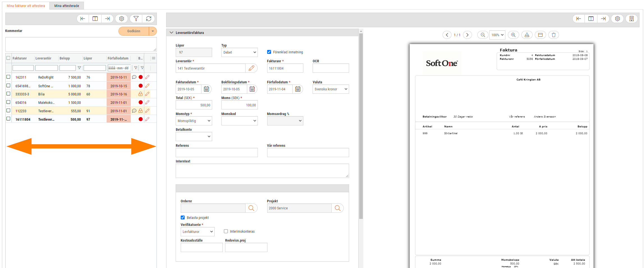644x268 pixels.
Task: Search Ordernr with magnifier icon
Action: [251, 208]
